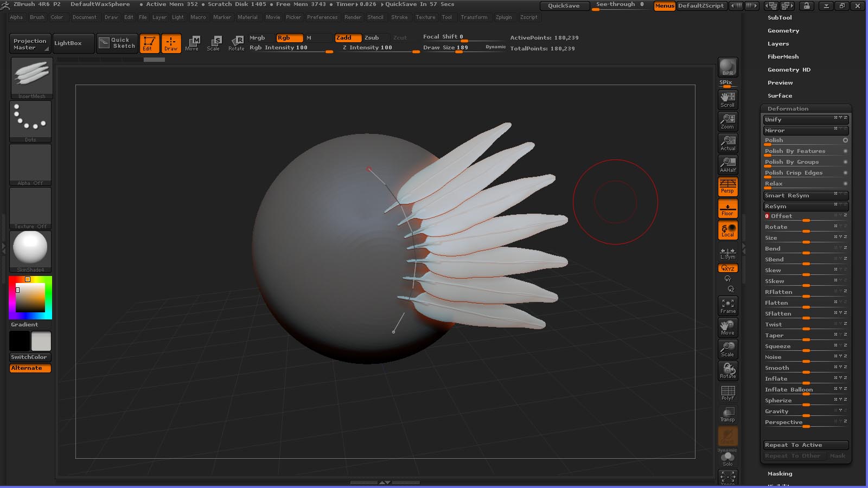Toggle Perspective mode with Persp button

click(x=727, y=187)
